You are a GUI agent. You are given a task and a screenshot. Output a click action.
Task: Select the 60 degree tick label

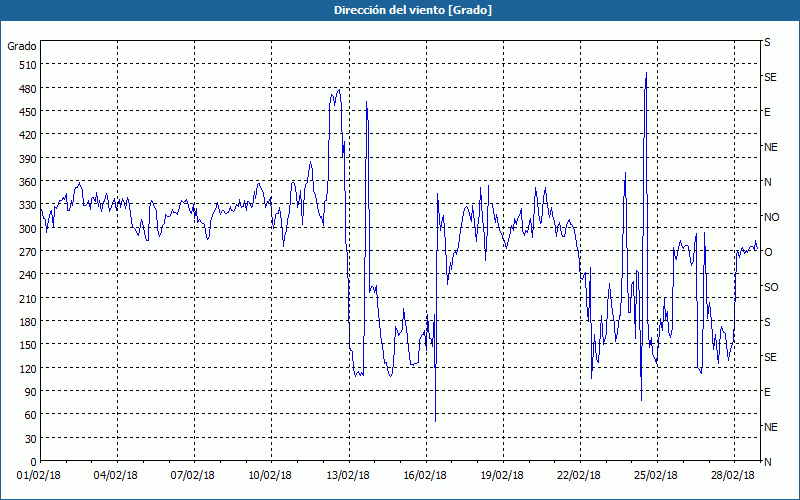31,415
